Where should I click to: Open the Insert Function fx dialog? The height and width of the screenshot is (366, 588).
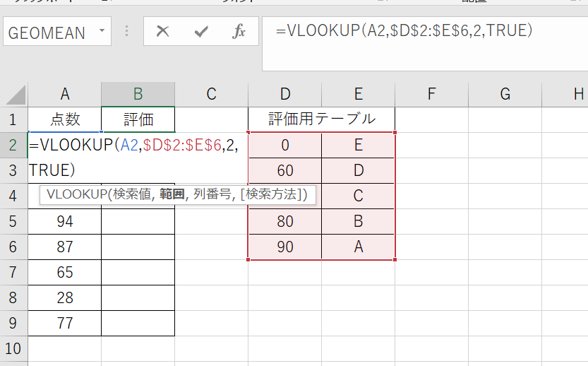pyautogui.click(x=239, y=32)
